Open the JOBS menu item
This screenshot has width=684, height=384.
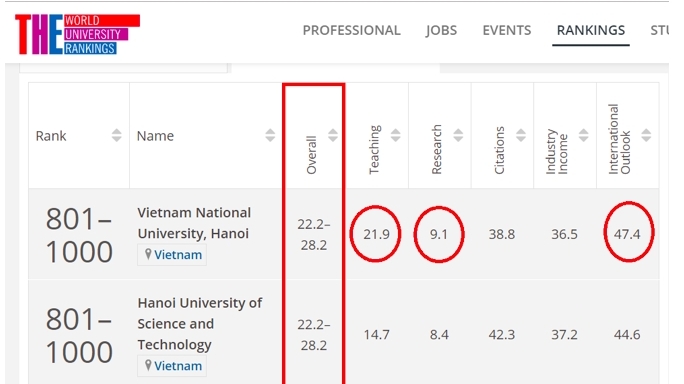click(441, 30)
